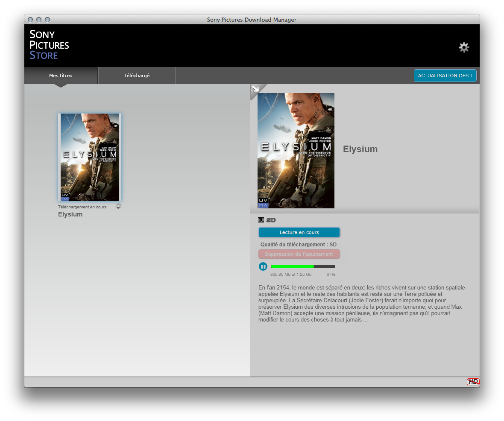Click the Elysium heading in detail panel
This screenshot has height=421, width=504.
pyautogui.click(x=360, y=149)
